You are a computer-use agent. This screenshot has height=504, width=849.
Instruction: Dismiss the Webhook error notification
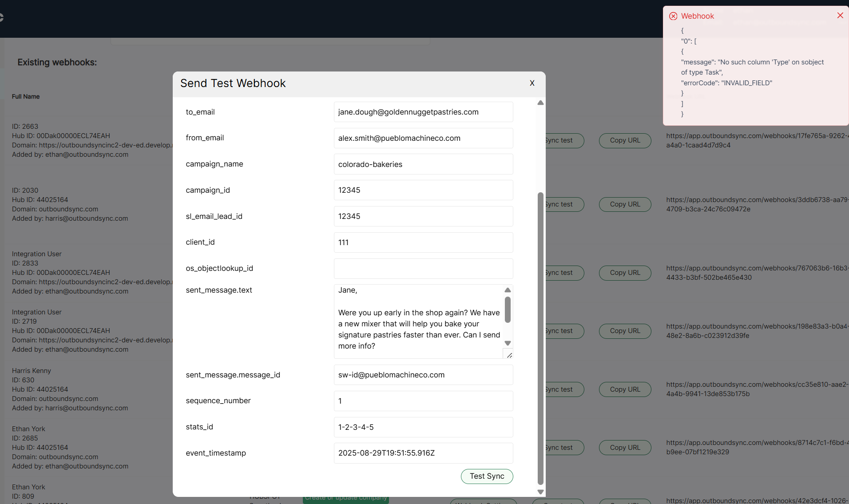(x=840, y=15)
